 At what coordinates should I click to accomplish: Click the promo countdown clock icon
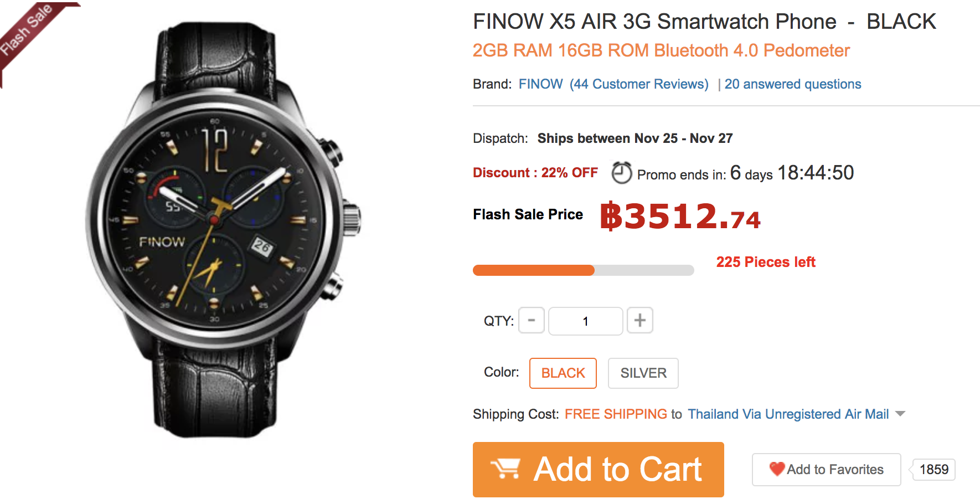621,173
